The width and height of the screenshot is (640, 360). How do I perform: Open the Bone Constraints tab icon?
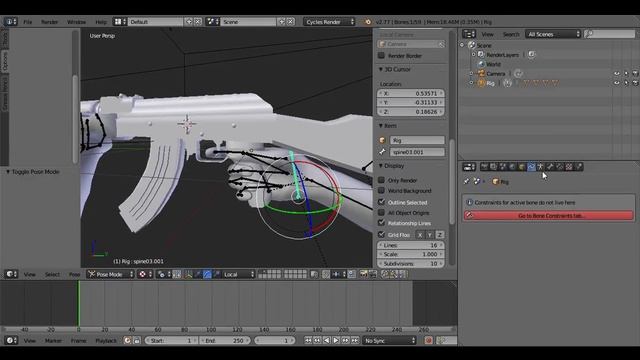click(x=560, y=167)
